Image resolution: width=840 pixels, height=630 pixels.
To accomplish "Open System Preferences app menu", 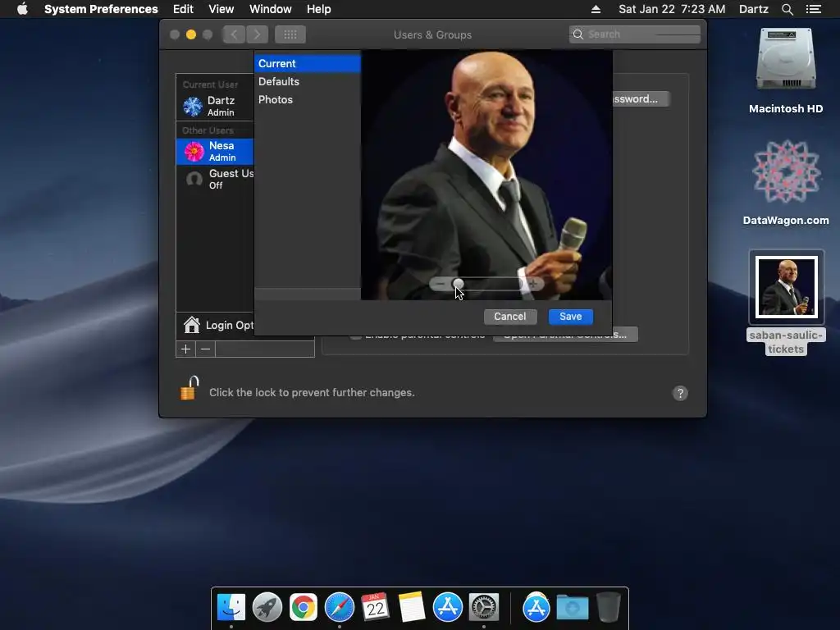I will [101, 9].
